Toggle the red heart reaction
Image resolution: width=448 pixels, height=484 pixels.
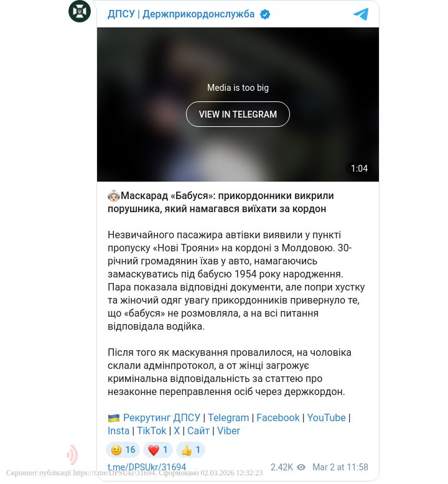(158, 450)
